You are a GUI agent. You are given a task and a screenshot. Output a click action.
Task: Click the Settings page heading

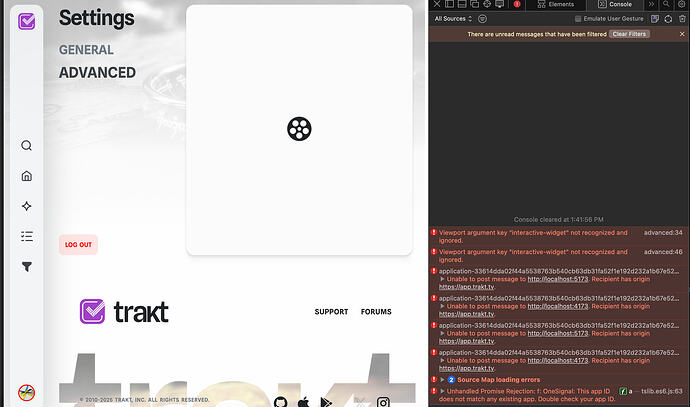tap(97, 18)
